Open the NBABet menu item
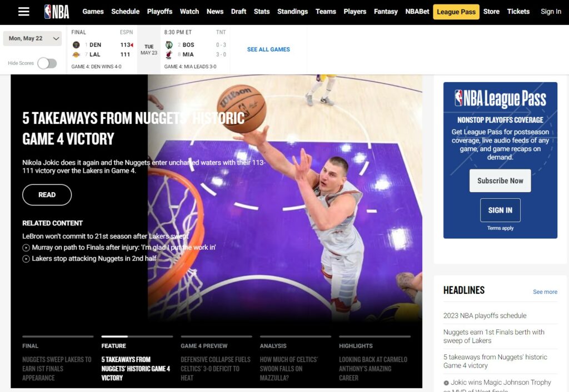This screenshot has height=392, width=569. pyautogui.click(x=417, y=12)
